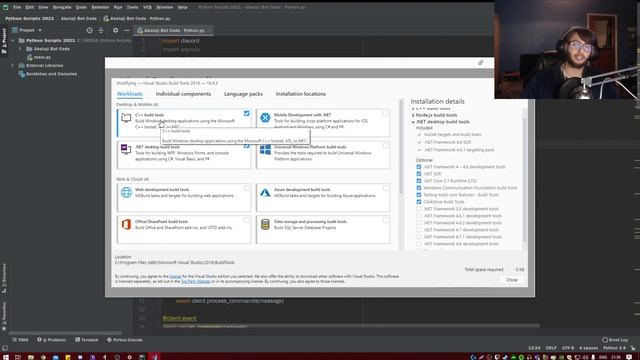This screenshot has height=360, width=640.
Task: Click the Close button in the installer
Action: (512, 280)
